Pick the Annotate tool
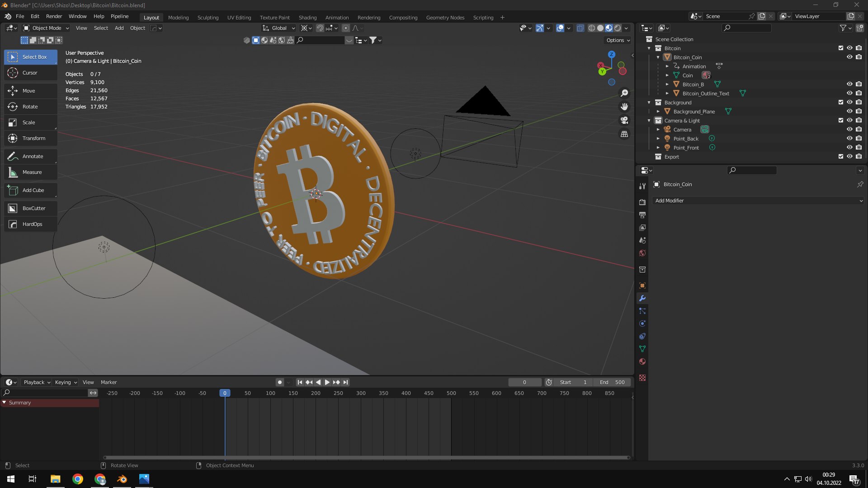 coord(30,156)
